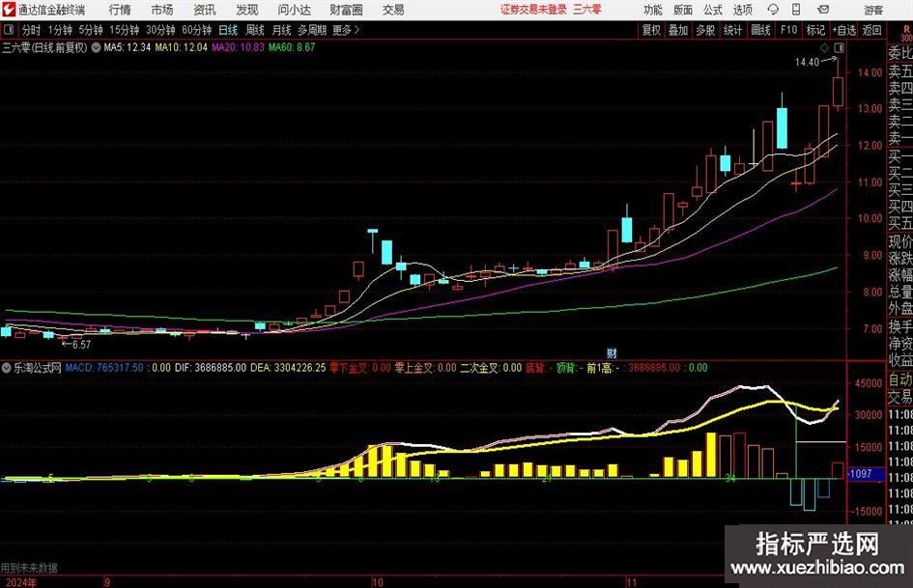Click the 三六零(日线.前复权) chart title

pyautogui.click(x=44, y=47)
